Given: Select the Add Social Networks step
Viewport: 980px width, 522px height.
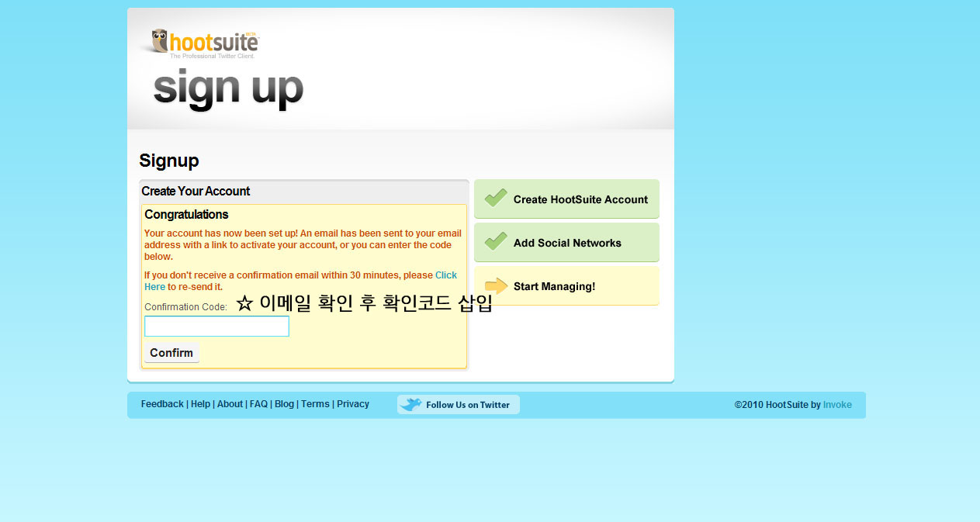Looking at the screenshot, I should (566, 243).
